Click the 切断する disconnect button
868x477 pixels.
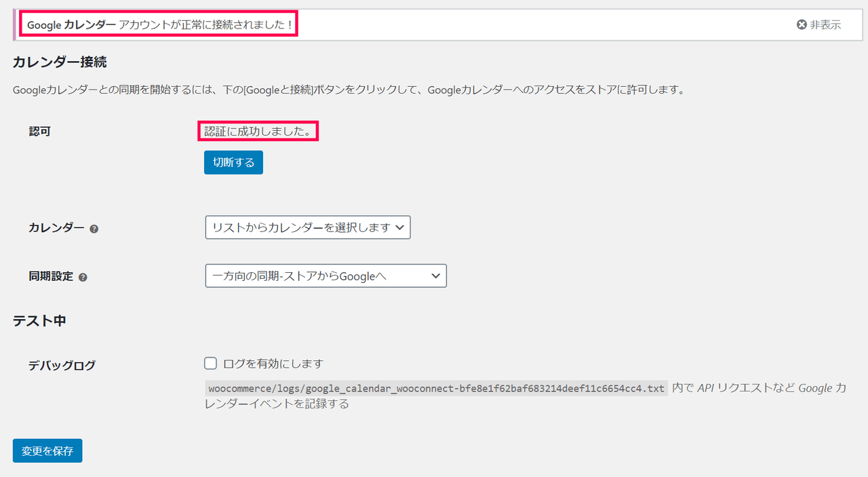tap(233, 162)
